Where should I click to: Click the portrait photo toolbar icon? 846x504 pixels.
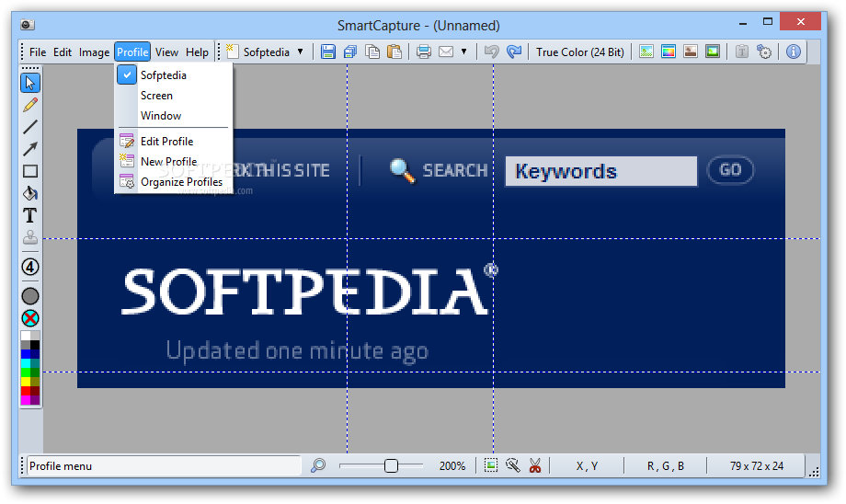pyautogui.click(x=691, y=52)
